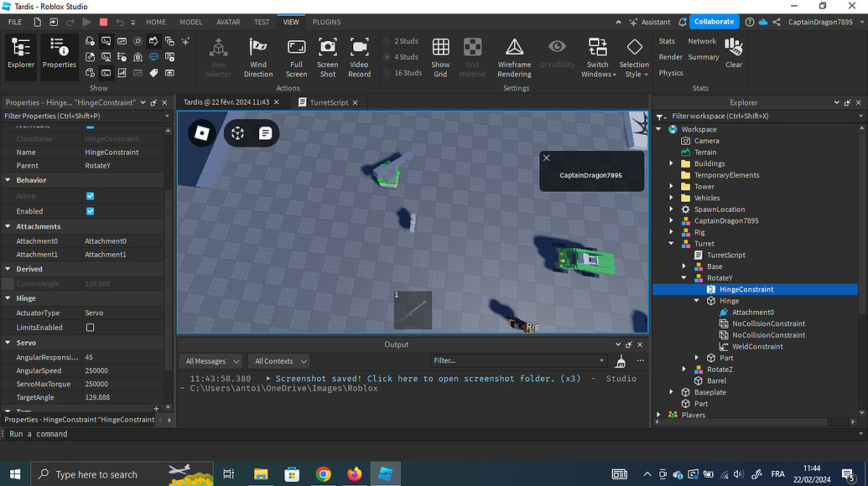
Task: Open the All Contexts dropdown
Action: (278, 361)
